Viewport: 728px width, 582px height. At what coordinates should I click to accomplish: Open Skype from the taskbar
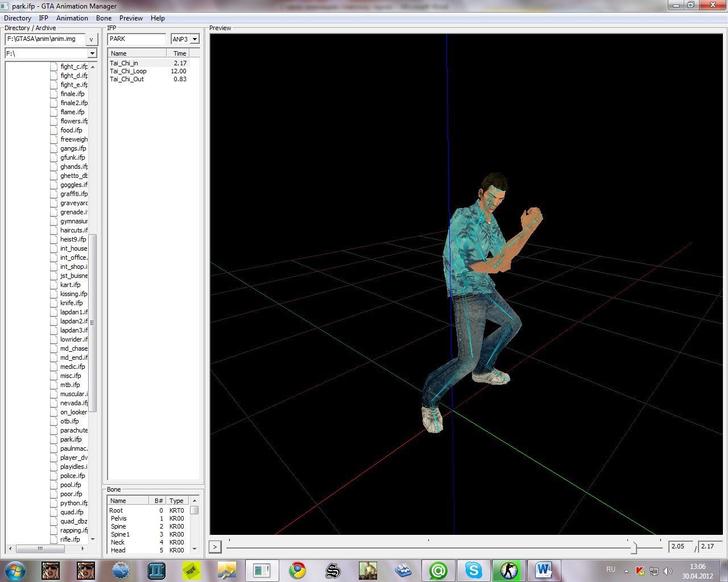point(473,570)
